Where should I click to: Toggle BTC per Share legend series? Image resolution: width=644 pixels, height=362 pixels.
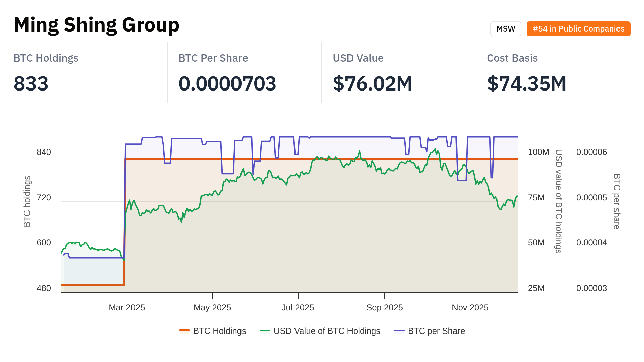point(436,331)
